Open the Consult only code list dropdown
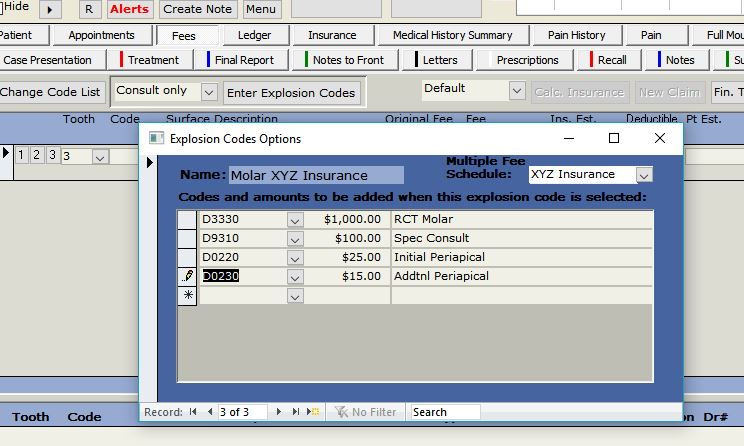The image size is (744, 446). [208, 92]
